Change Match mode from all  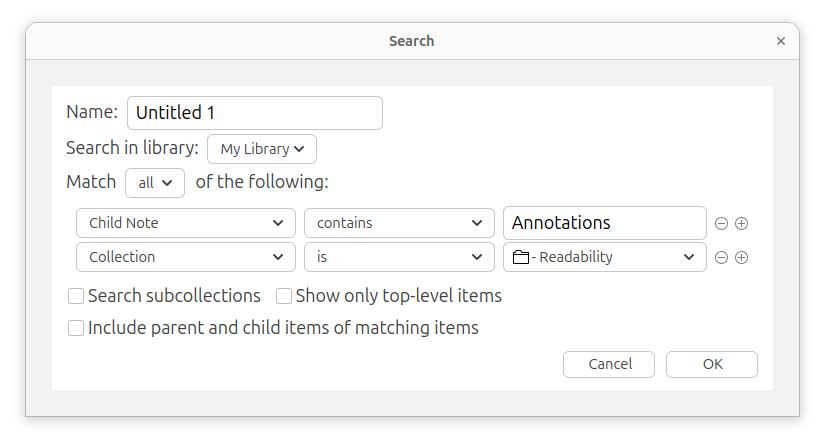(155, 183)
